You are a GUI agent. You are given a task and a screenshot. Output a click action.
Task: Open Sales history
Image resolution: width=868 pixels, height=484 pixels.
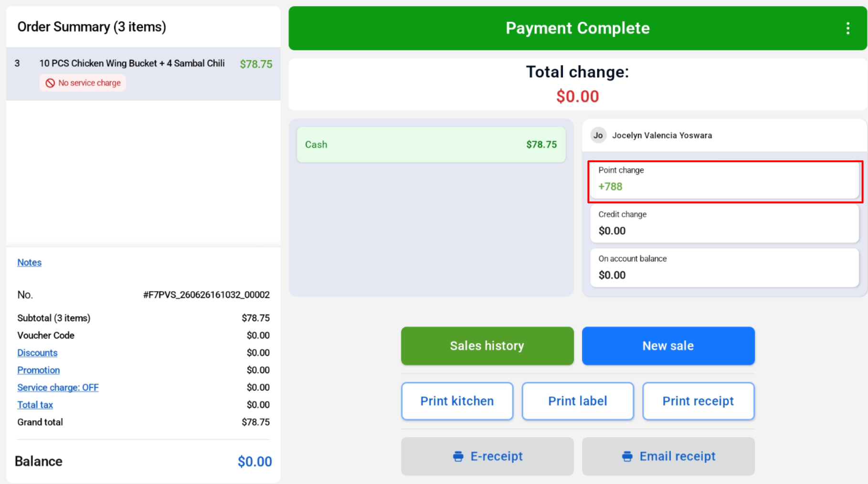coord(487,346)
